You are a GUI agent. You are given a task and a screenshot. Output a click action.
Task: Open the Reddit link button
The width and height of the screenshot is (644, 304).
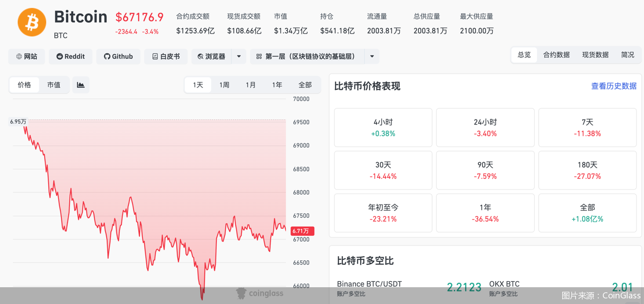[x=71, y=56]
